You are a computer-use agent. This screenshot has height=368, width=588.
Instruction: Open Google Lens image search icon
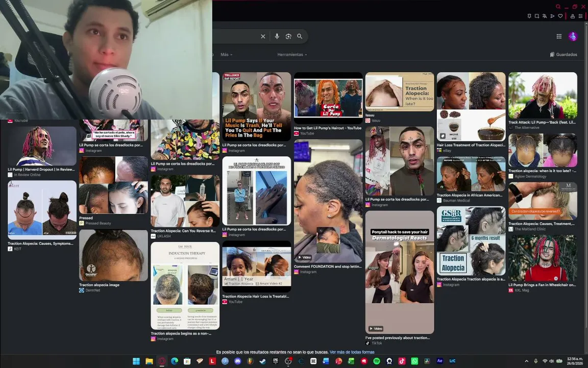coord(288,36)
